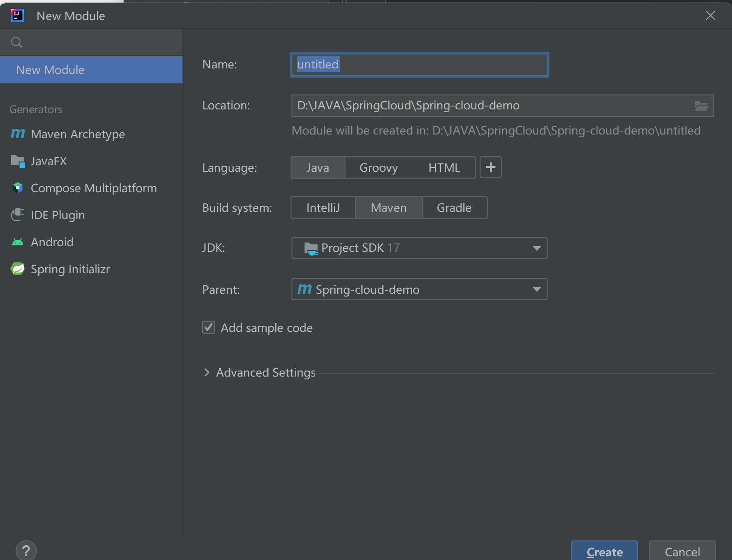
Task: Select Android generator
Action: tap(91, 242)
